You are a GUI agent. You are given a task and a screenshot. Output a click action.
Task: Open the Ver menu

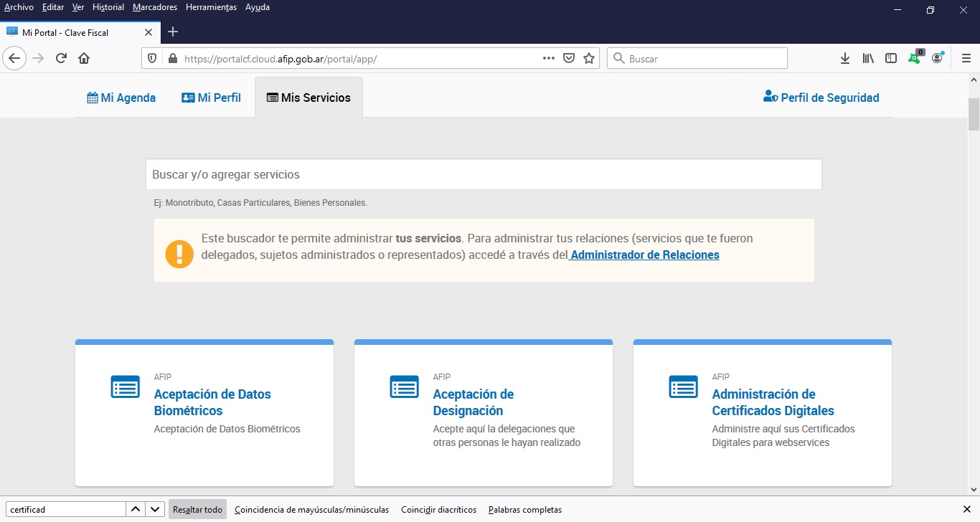point(78,7)
